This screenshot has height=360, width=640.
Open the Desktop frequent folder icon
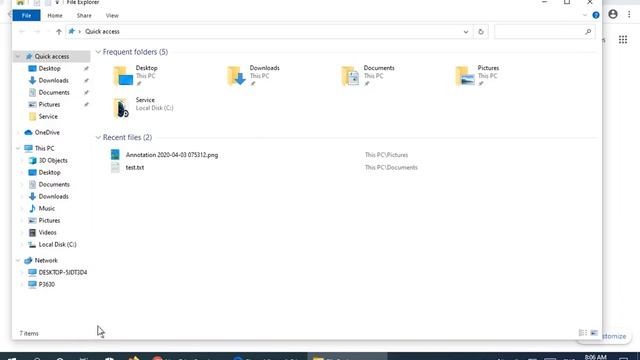pyautogui.click(x=123, y=76)
